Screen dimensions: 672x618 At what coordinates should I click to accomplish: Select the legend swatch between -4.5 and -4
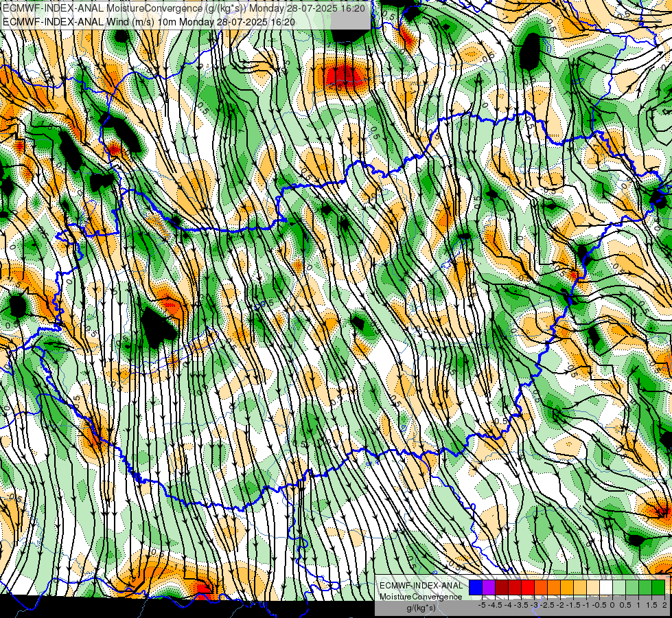pyautogui.click(x=502, y=588)
